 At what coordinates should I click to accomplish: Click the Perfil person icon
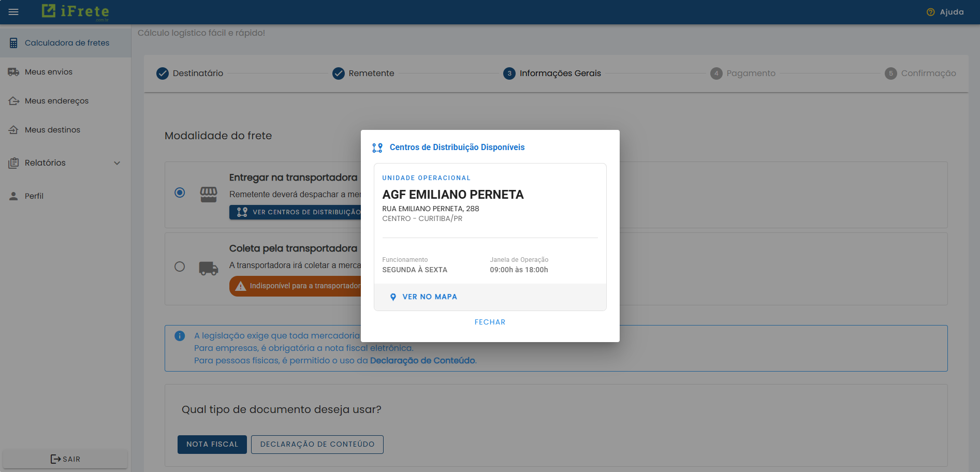tap(13, 196)
